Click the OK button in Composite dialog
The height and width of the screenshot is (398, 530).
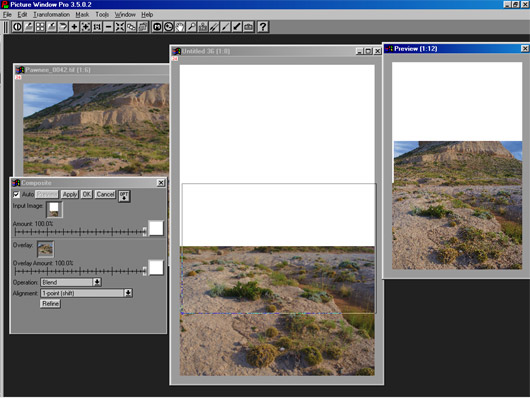[87, 194]
